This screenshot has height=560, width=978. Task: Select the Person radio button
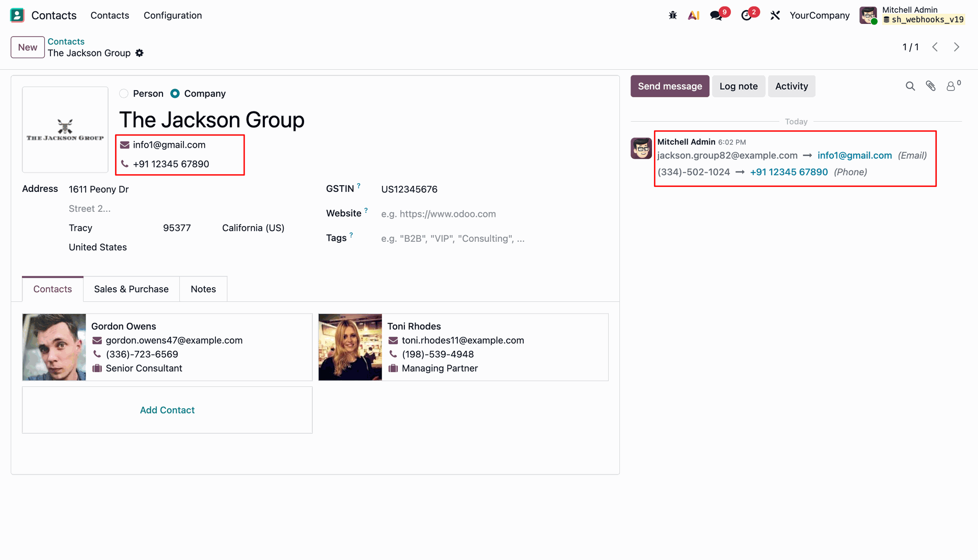click(124, 94)
